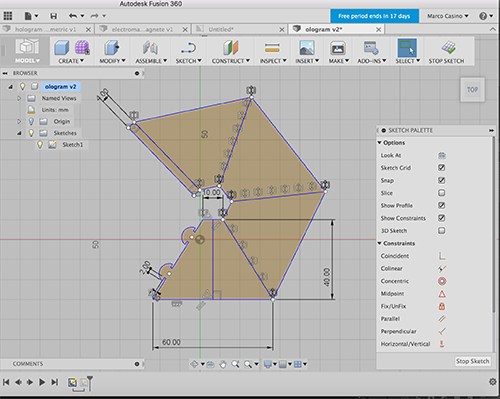Expand the Origin folder

click(19, 121)
